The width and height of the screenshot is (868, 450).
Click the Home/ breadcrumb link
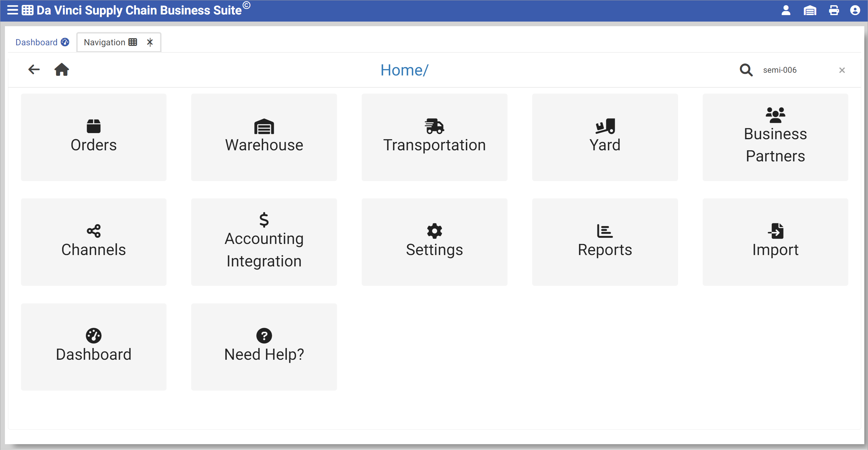[x=404, y=70]
